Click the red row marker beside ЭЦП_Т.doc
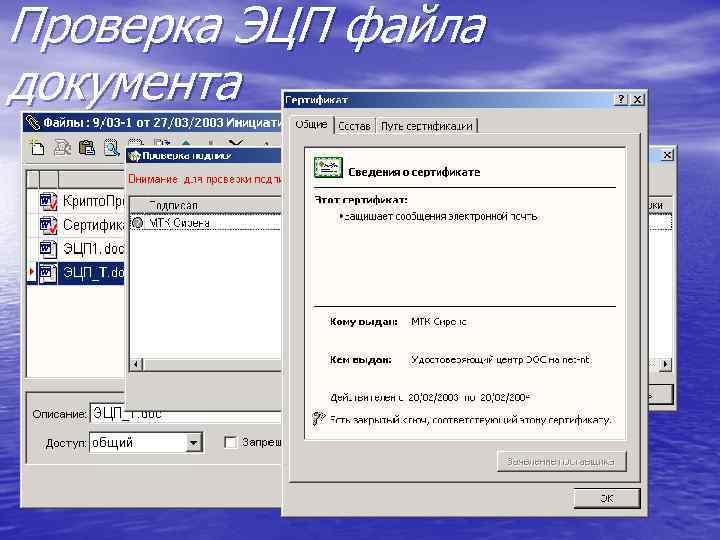The height and width of the screenshot is (540, 720). (31, 272)
